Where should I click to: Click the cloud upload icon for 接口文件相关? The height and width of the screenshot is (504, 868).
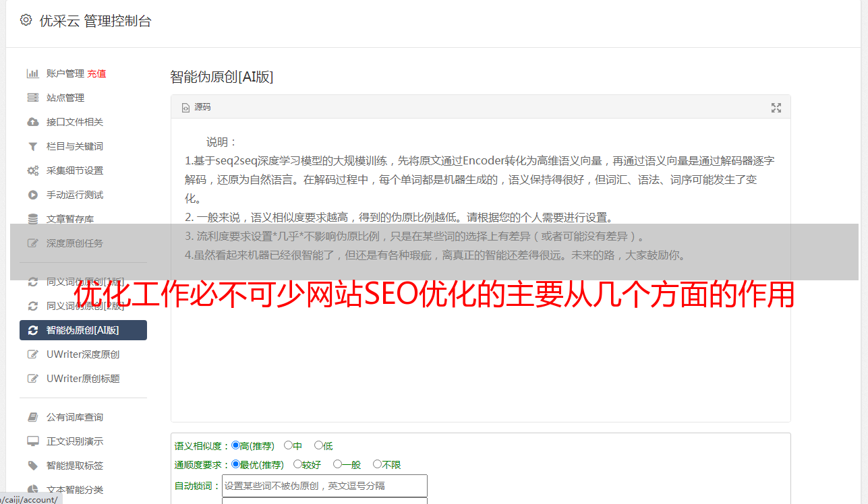coord(32,122)
